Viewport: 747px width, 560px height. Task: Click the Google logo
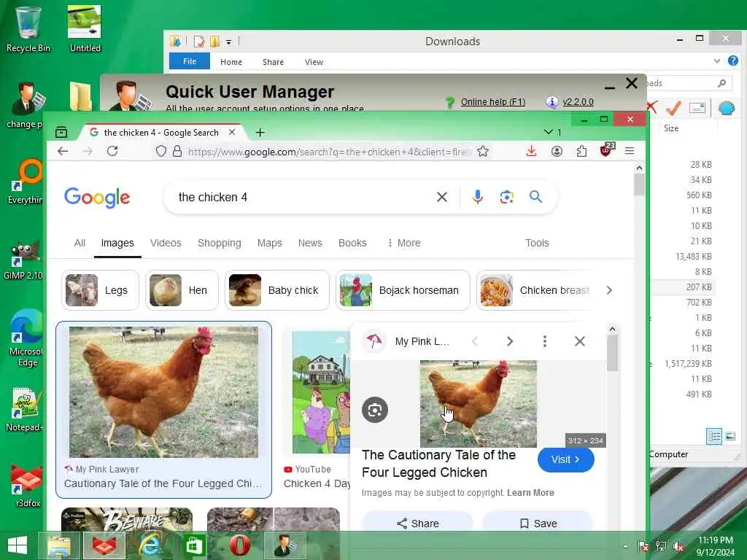[x=97, y=197]
